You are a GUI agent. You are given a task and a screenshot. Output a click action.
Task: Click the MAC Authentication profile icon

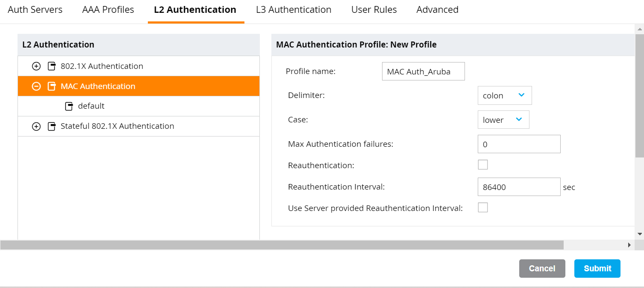coord(52,86)
